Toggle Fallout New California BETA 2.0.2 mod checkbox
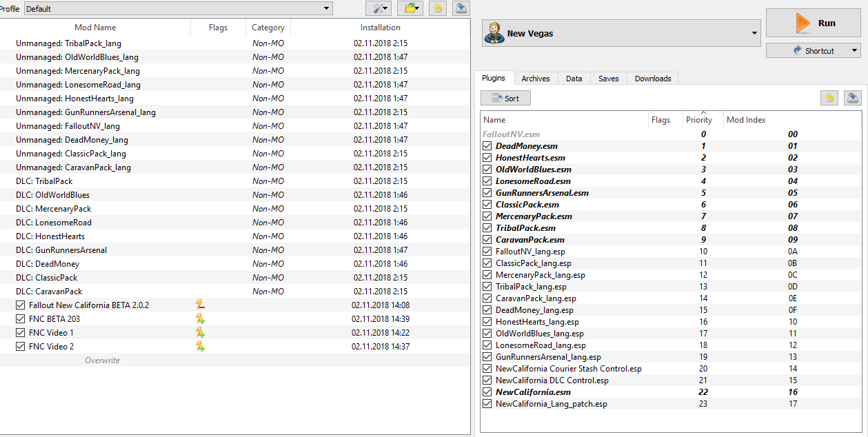Viewport: 868px width, 437px height. pos(20,305)
